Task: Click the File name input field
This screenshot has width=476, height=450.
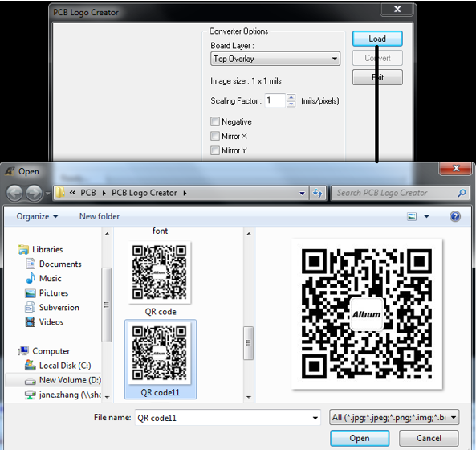Action: [x=228, y=418]
